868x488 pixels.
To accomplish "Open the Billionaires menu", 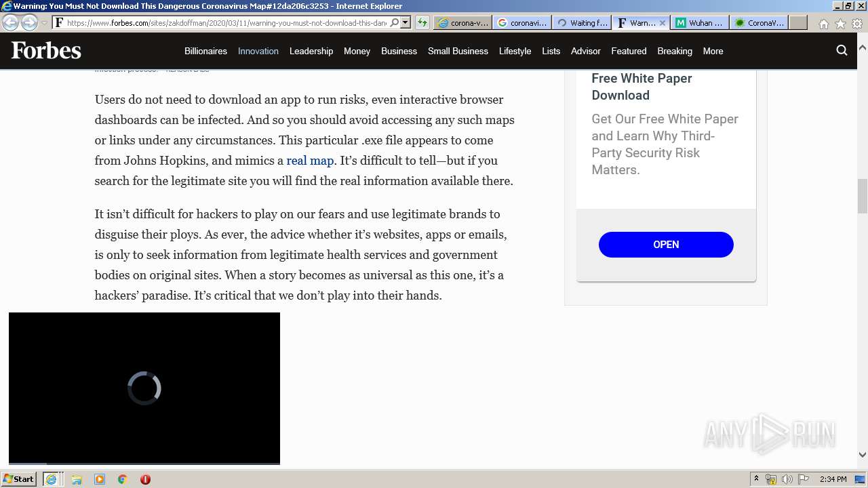I will click(205, 51).
